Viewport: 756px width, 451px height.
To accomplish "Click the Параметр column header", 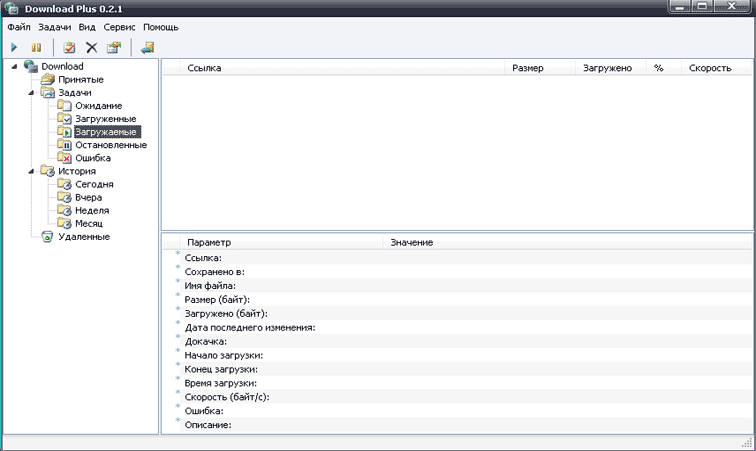I will click(x=281, y=243).
